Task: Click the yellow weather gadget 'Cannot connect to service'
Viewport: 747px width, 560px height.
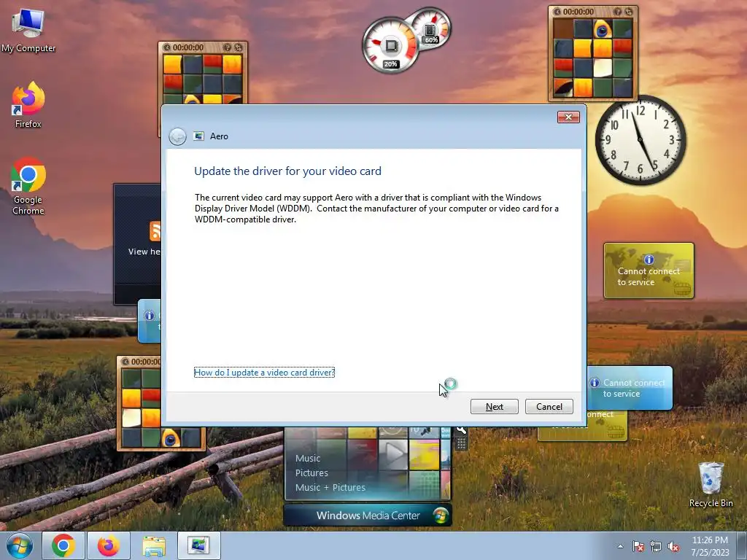Action: pos(649,271)
